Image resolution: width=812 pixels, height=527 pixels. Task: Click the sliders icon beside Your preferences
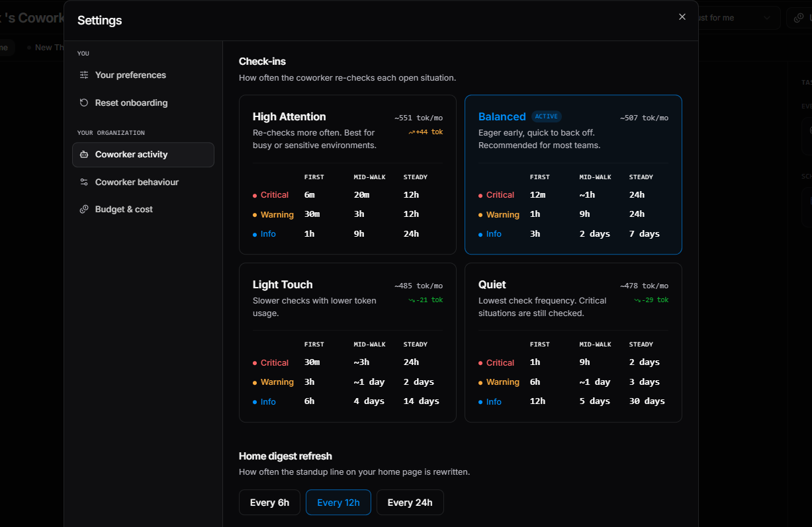(x=84, y=75)
